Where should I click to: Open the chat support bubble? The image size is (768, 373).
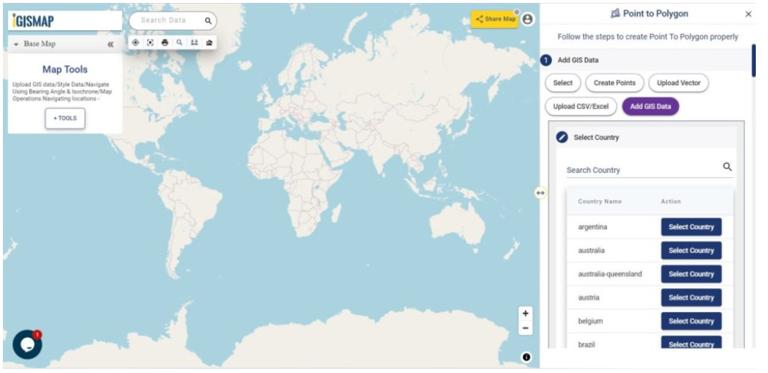pos(27,344)
